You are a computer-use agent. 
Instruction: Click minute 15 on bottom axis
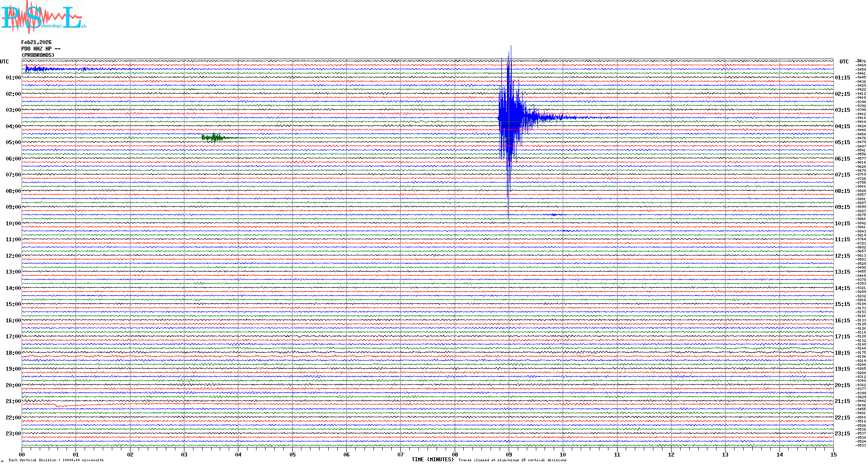click(x=833, y=454)
